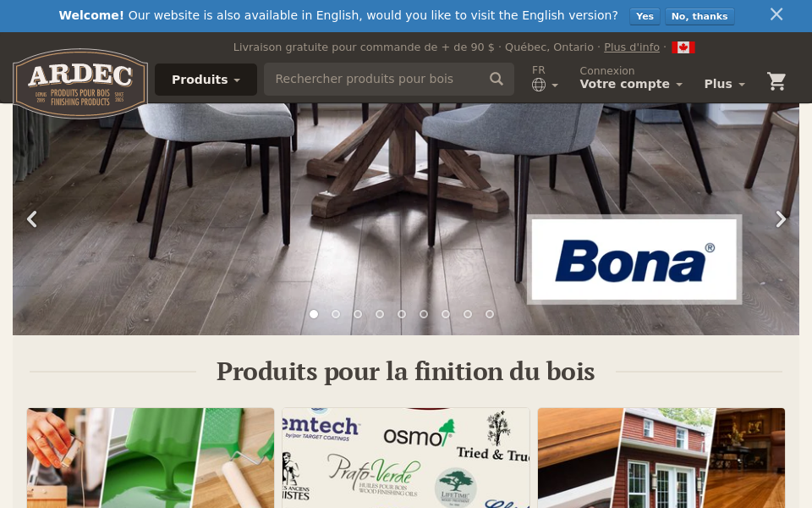Open the shopping cart icon
The height and width of the screenshot is (508, 812).
(776, 81)
